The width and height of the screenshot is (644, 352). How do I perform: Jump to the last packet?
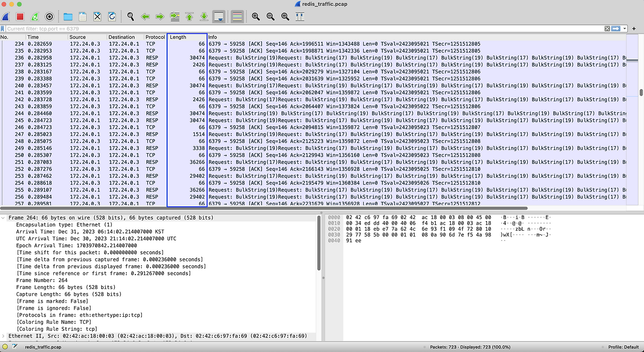coord(204,17)
